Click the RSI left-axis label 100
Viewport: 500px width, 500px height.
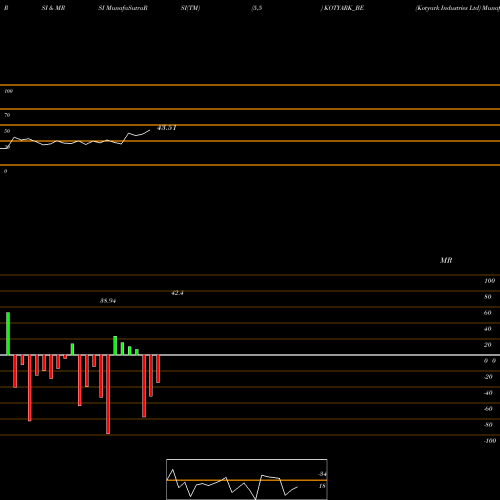(x=8, y=91)
